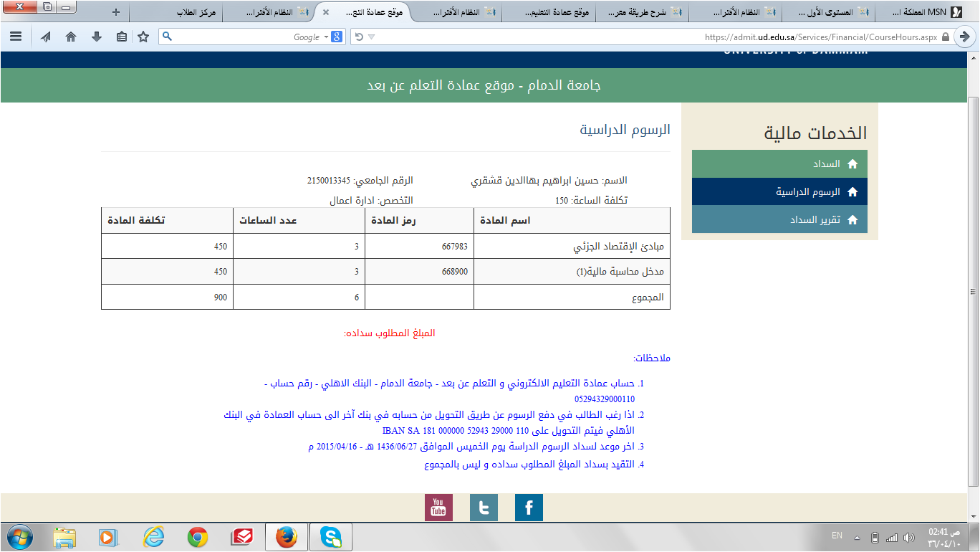Open a new tab with the plus button
The image size is (980, 552).
click(117, 12)
